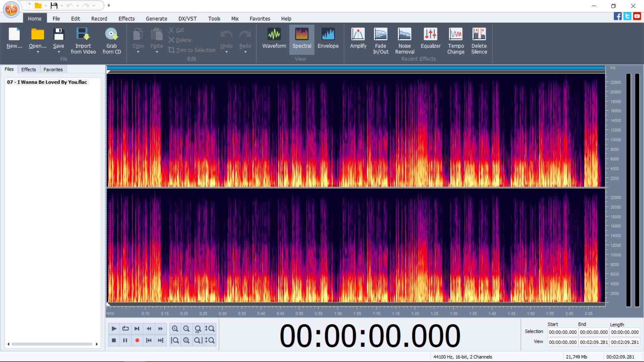Expand quick access save dropdown arrow
Screen dimensions: 644x362
[x=62, y=6]
